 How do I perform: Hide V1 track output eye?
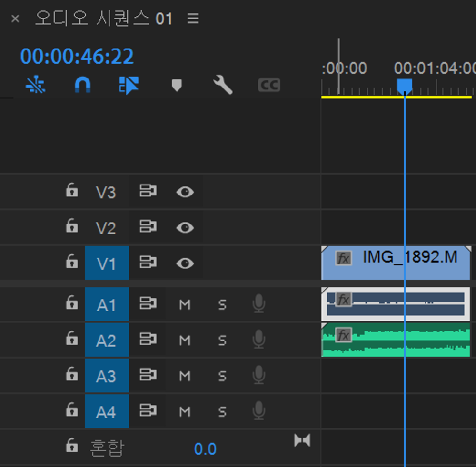click(x=185, y=263)
